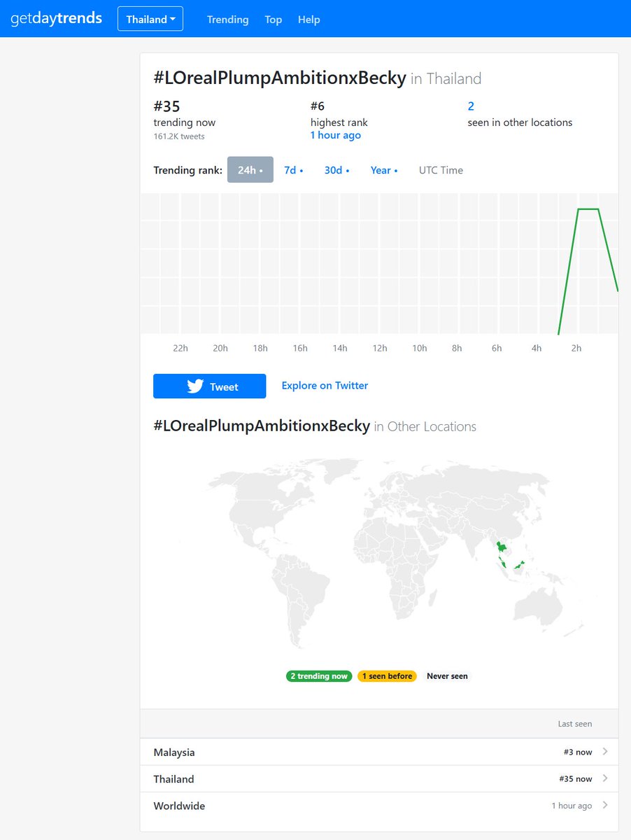Image resolution: width=631 pixels, height=840 pixels.
Task: Open the Worldwide row
Action: [379, 806]
